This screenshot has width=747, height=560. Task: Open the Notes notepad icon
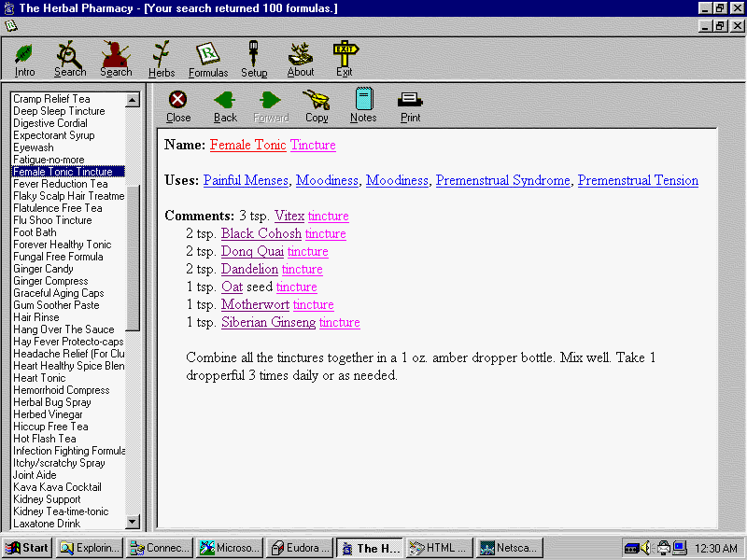pos(363,105)
